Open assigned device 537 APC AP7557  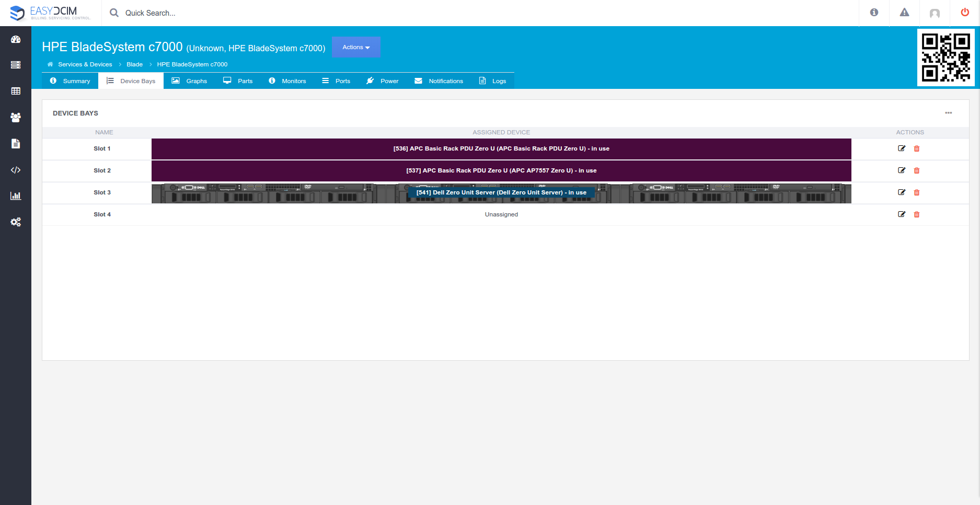click(x=501, y=170)
